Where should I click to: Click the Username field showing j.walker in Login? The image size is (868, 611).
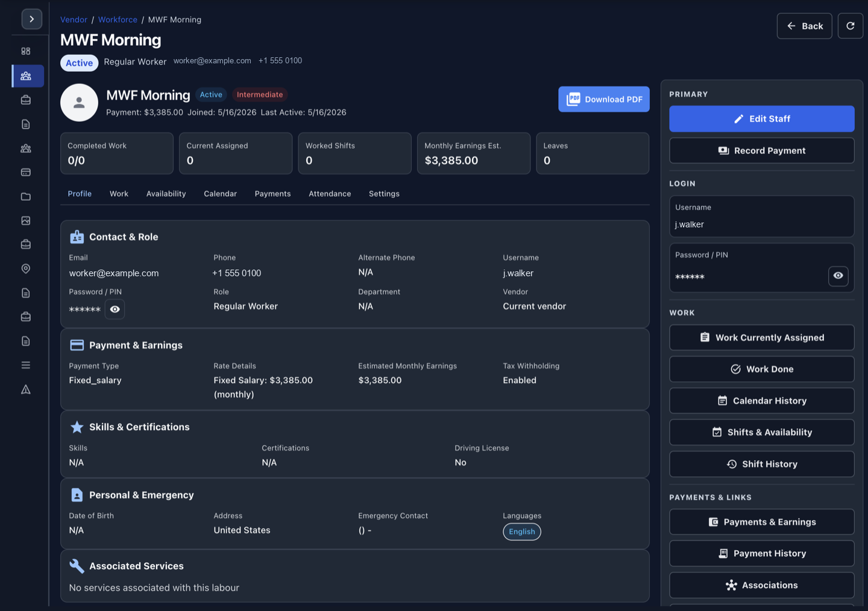pos(762,217)
